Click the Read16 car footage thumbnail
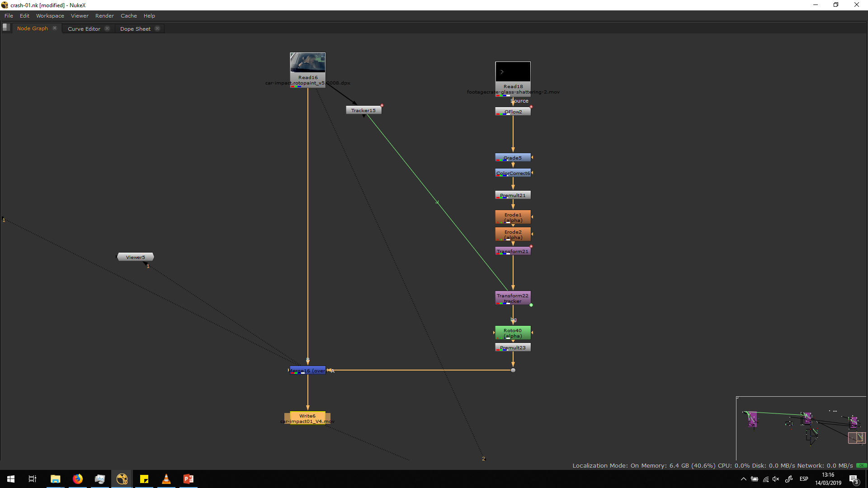This screenshot has width=868, height=488. [307, 62]
